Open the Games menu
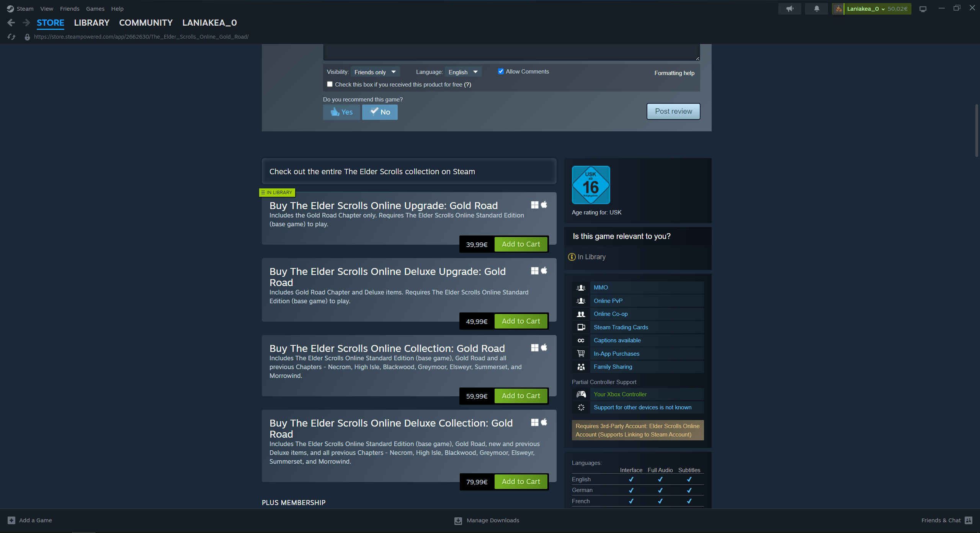This screenshot has width=980, height=533. (x=95, y=9)
